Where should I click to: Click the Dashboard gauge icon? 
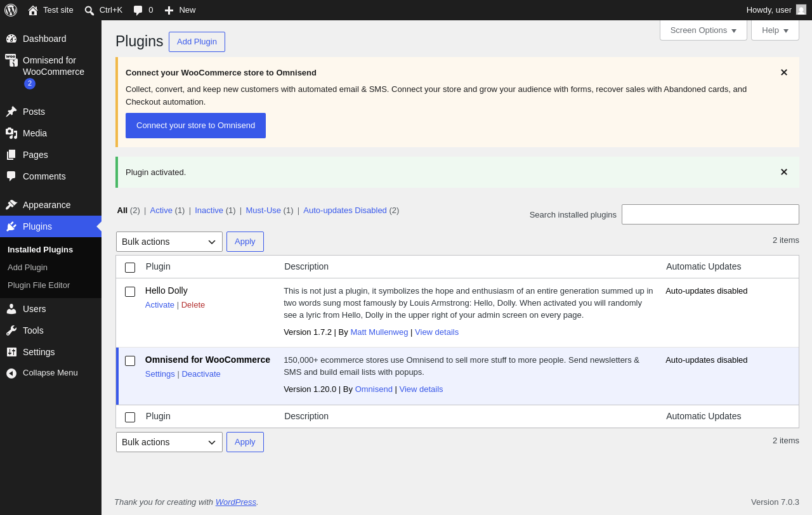click(11, 39)
